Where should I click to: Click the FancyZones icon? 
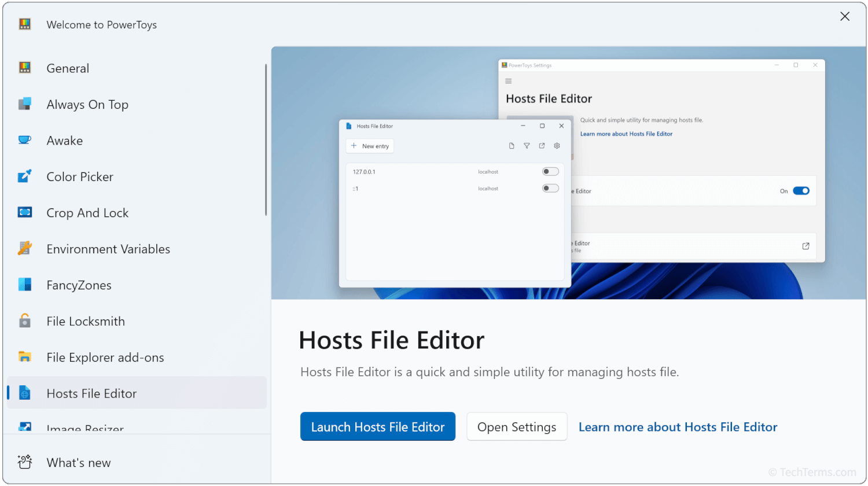point(25,285)
